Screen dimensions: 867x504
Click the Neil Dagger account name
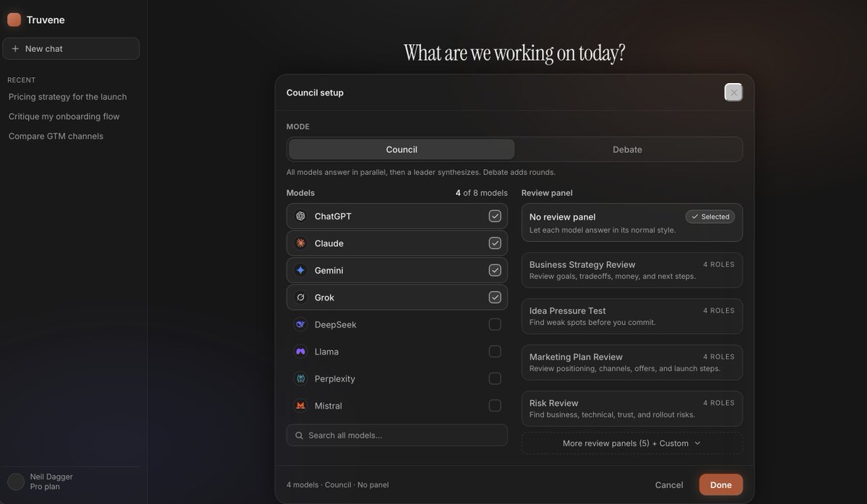coord(51,477)
